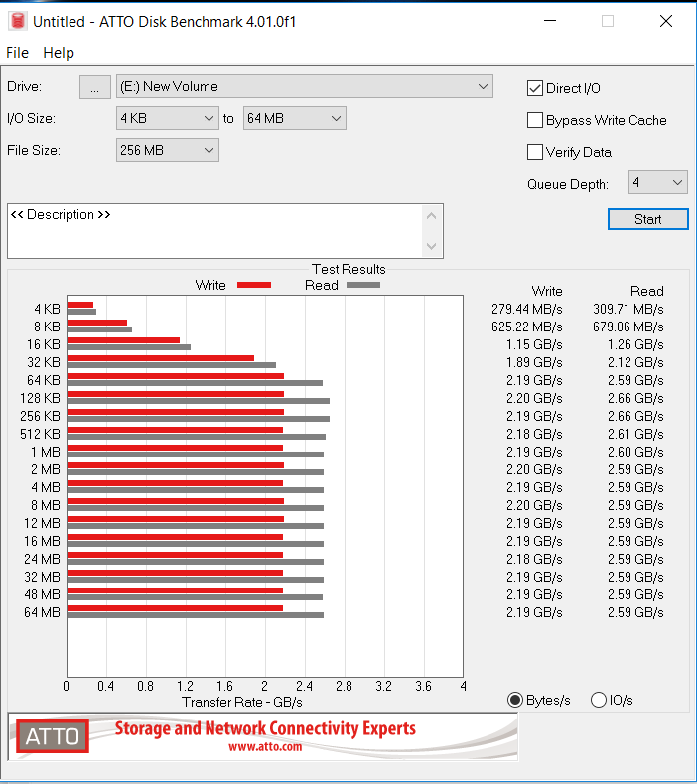Image resolution: width=697 pixels, height=784 pixels.
Task: Switch to IO/s display mode
Action: pos(599,700)
